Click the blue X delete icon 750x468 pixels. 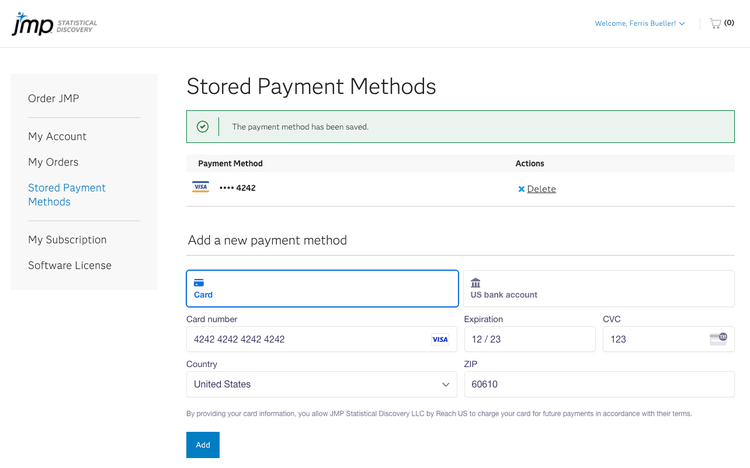(521, 189)
